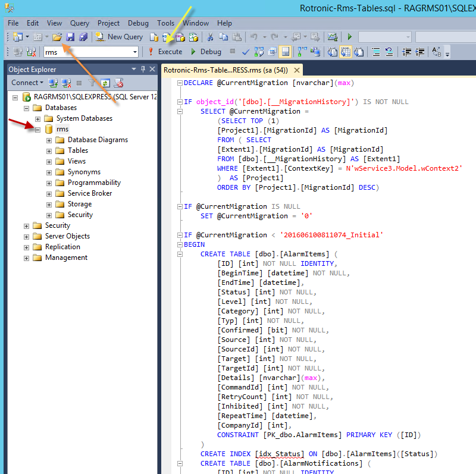476x474 pixels.
Task: Select the RAGRMS01\SQLEXPRESS server node
Action: pos(95,97)
